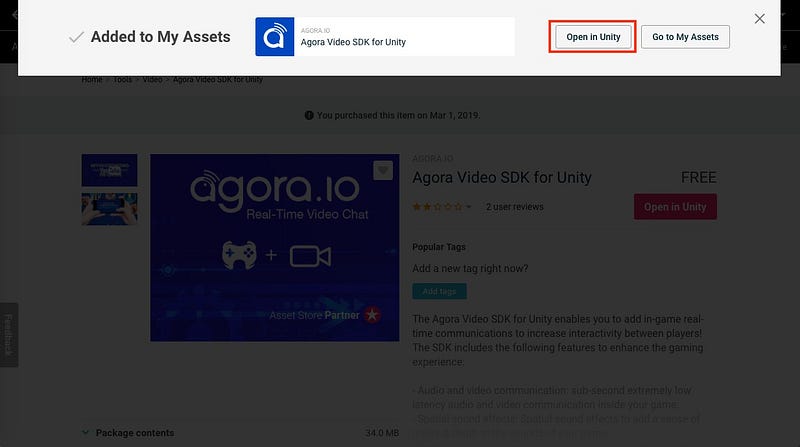The width and height of the screenshot is (800, 447).
Task: Open Agora Video SDK for Unity banner link
Action: coord(353,42)
